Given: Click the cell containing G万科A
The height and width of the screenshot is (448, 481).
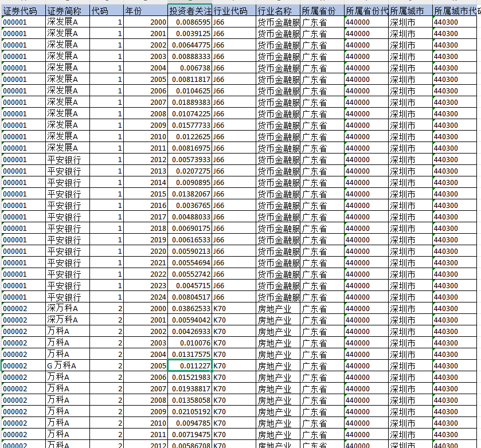Looking at the screenshot, I should [67, 366].
